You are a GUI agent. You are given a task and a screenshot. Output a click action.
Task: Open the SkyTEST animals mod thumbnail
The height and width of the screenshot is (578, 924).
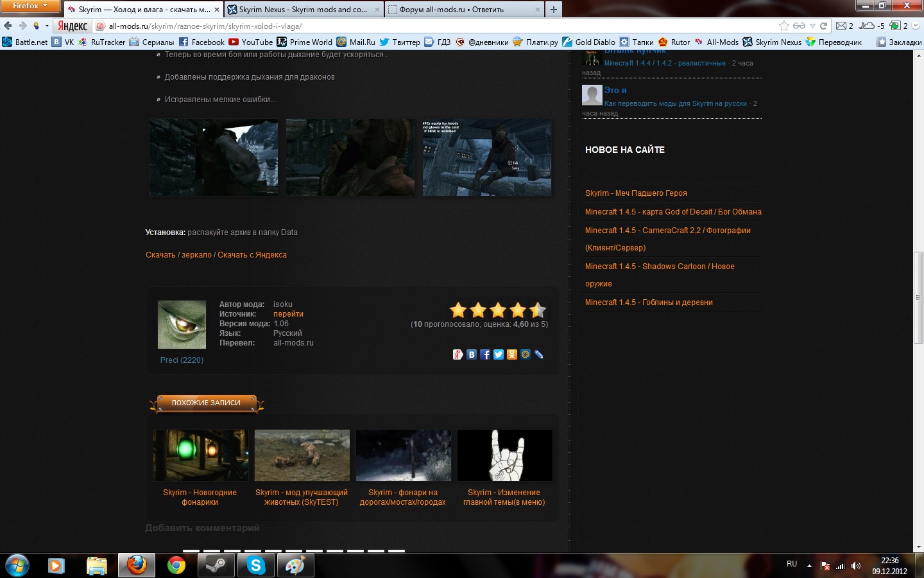(x=302, y=455)
